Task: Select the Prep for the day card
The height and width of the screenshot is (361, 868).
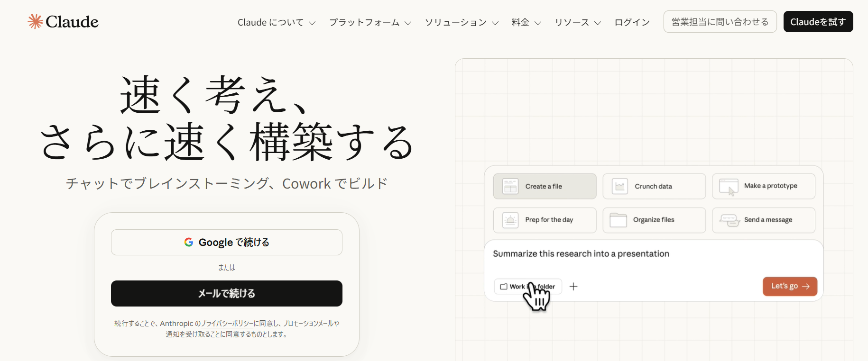Action: point(545,220)
